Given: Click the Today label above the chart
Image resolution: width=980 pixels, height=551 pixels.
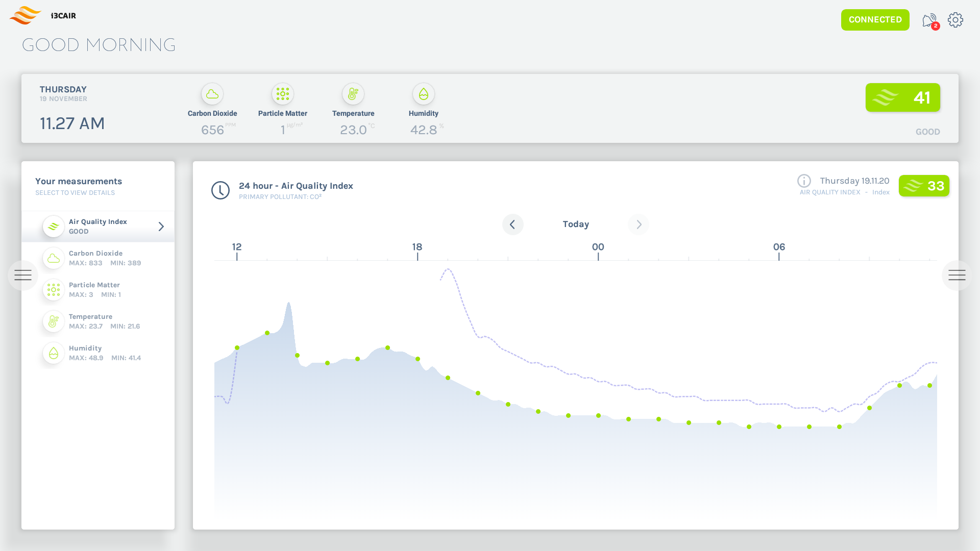Looking at the screenshot, I should pos(576,224).
